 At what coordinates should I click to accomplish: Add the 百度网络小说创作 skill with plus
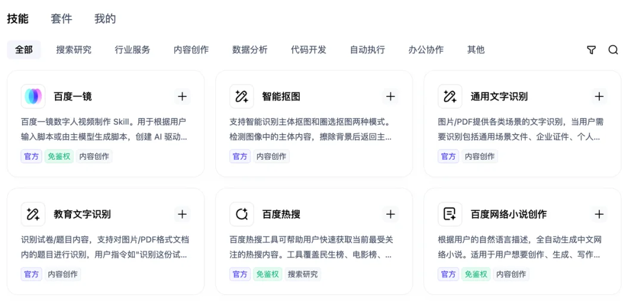[x=599, y=215]
